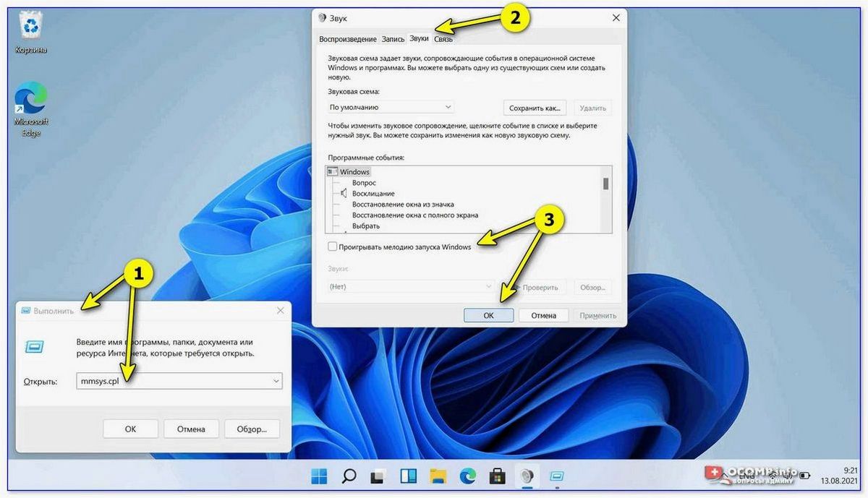The height and width of the screenshot is (498, 868).
Task: Launch Microsoft Edge from taskbar
Action: tap(468, 476)
